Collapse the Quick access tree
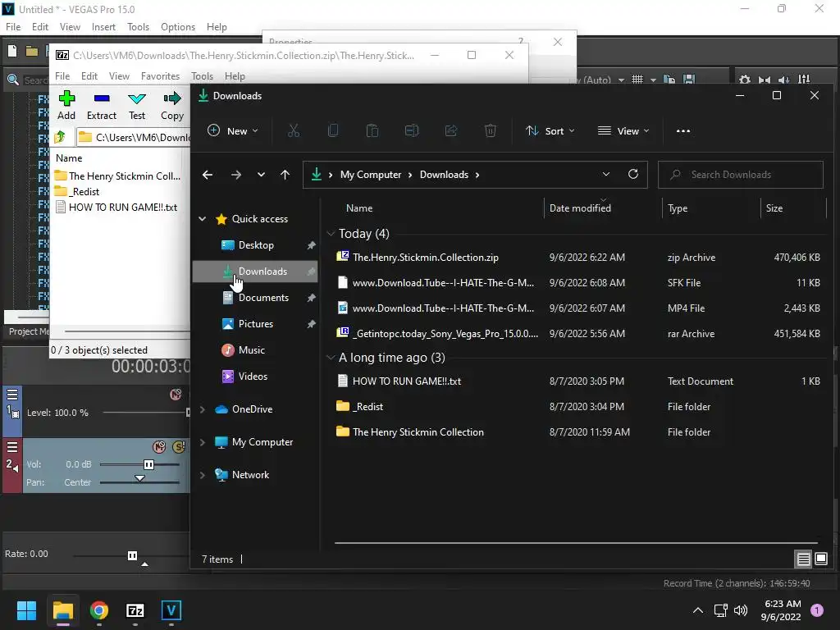The image size is (840, 630). (x=203, y=218)
